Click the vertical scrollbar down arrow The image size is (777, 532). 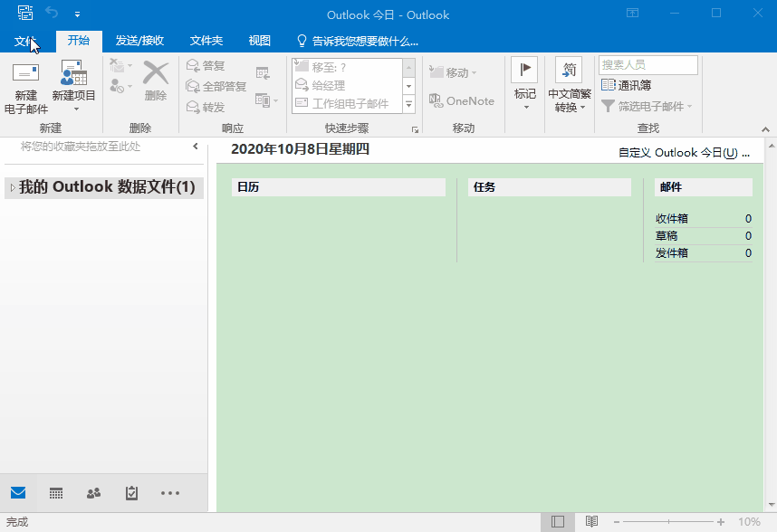[771, 505]
